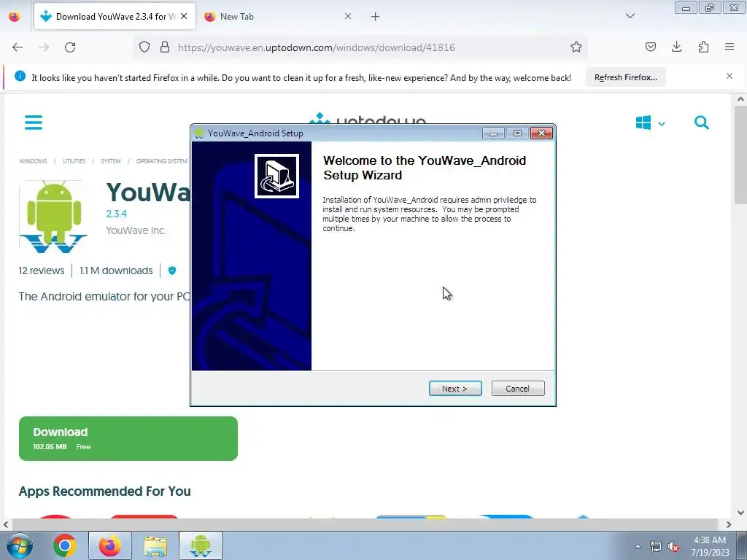The width and height of the screenshot is (747, 560).
Task: Click the OPERATING SYSTEM breadcrumb link
Action: click(x=161, y=161)
